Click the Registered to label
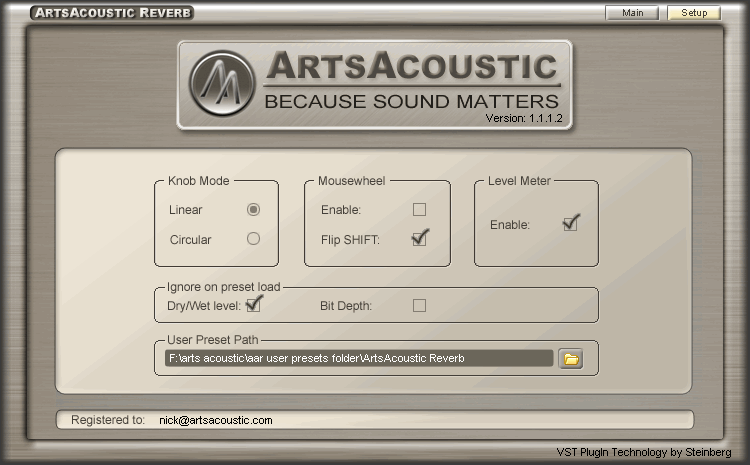Image resolution: width=750 pixels, height=465 pixels. pyautogui.click(x=108, y=420)
